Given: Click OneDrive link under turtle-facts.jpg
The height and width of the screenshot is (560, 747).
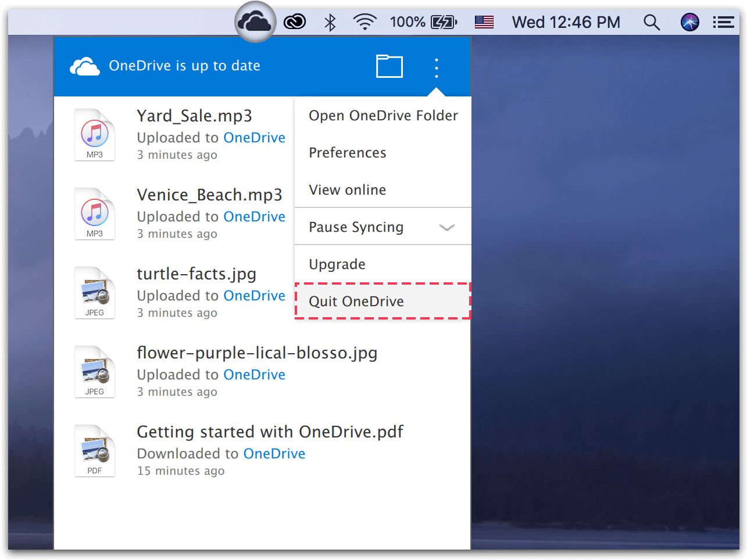Looking at the screenshot, I should coord(255,296).
